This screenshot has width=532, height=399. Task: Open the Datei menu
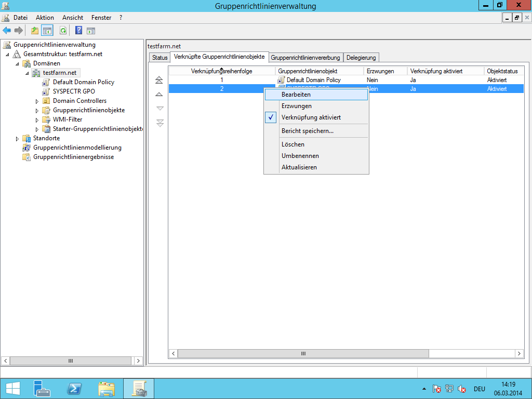click(x=20, y=18)
